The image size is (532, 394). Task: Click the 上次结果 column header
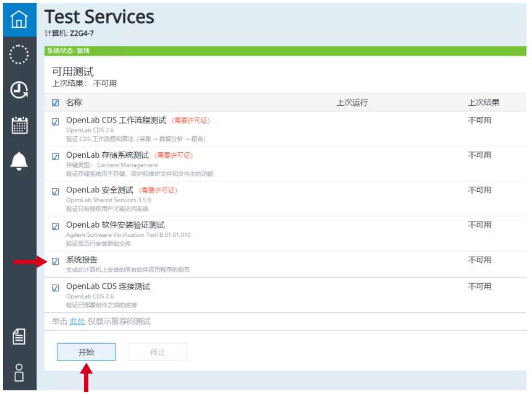tap(484, 103)
